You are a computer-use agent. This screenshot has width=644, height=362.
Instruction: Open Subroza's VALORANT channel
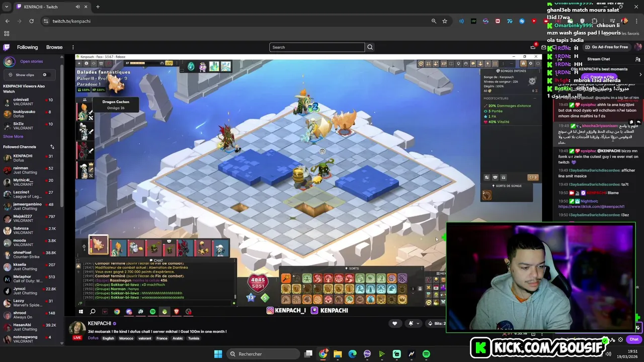(x=30, y=230)
